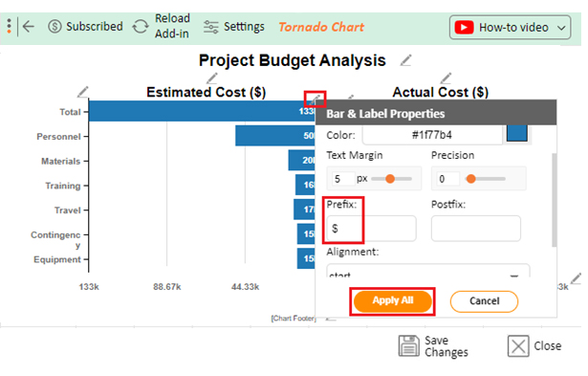Open the Alignment dropdown

pyautogui.click(x=428, y=271)
